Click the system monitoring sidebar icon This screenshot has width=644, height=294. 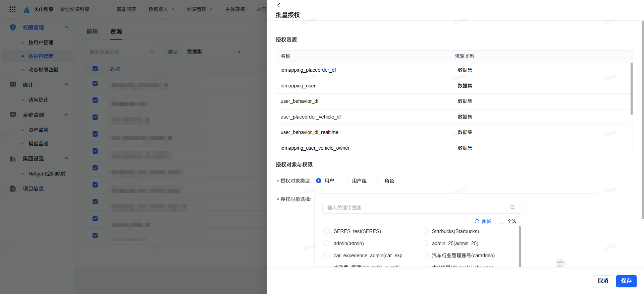(13, 115)
